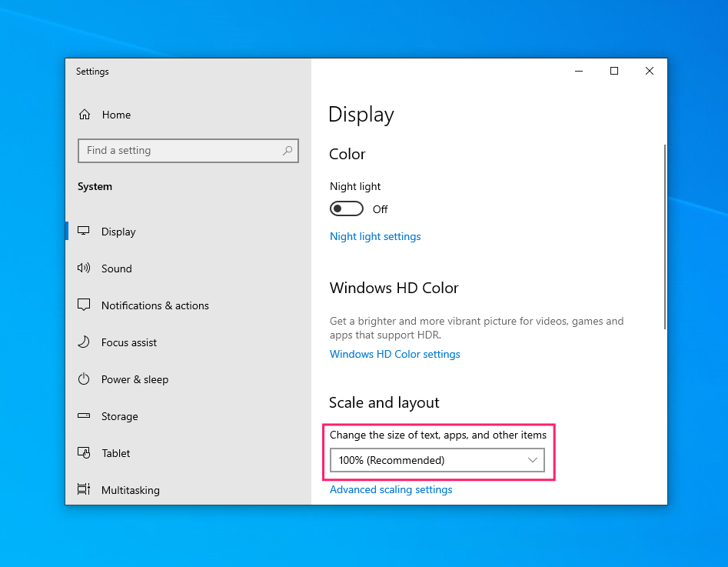Click the magnifier search icon in Find a setting
Screen dimensions: 728x567
tap(288, 151)
